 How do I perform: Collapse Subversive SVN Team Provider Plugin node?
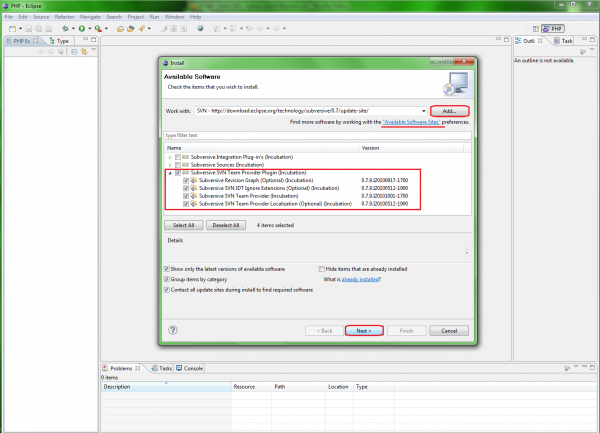[170, 173]
